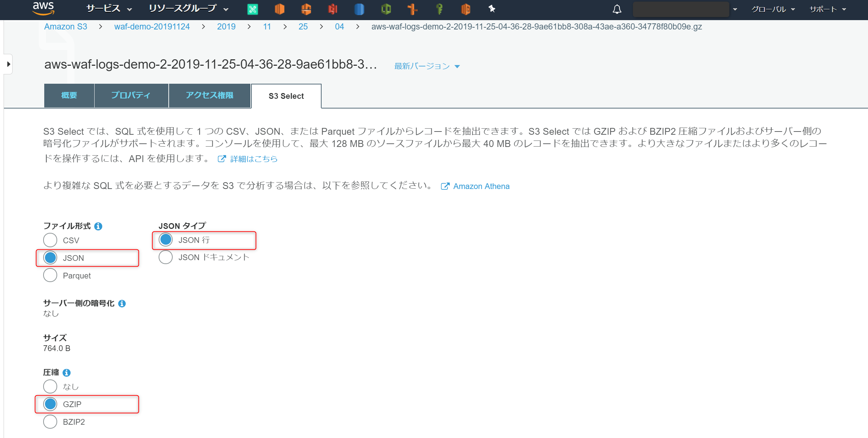
Task: Select JSON 行 type option
Action: click(x=167, y=240)
